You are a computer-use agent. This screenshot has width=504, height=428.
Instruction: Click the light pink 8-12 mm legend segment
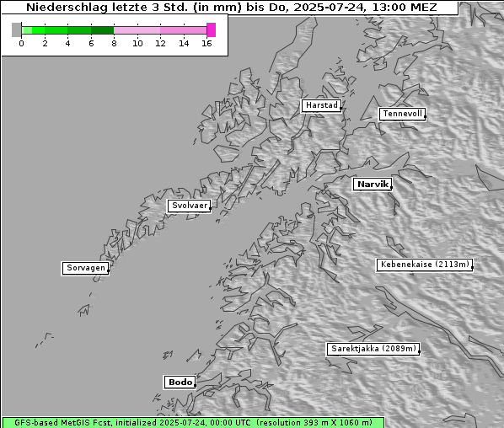pyautogui.click(x=137, y=30)
